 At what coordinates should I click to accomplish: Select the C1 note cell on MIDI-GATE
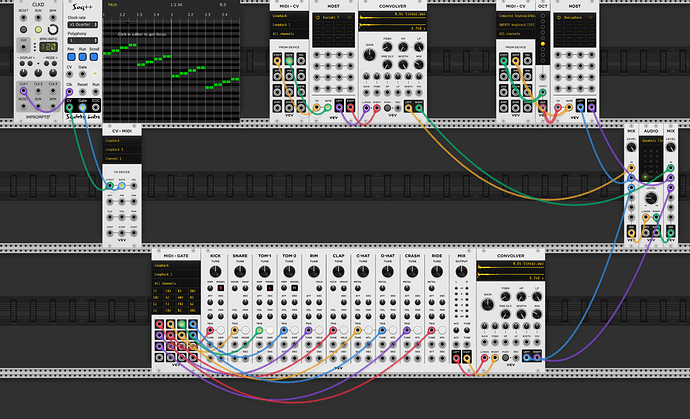click(156, 291)
